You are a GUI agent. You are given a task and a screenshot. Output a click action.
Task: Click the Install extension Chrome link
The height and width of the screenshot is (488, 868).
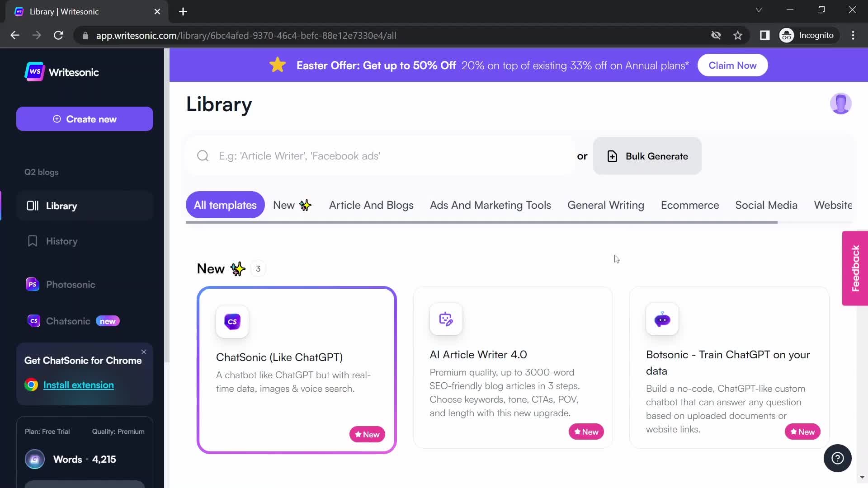click(x=79, y=385)
